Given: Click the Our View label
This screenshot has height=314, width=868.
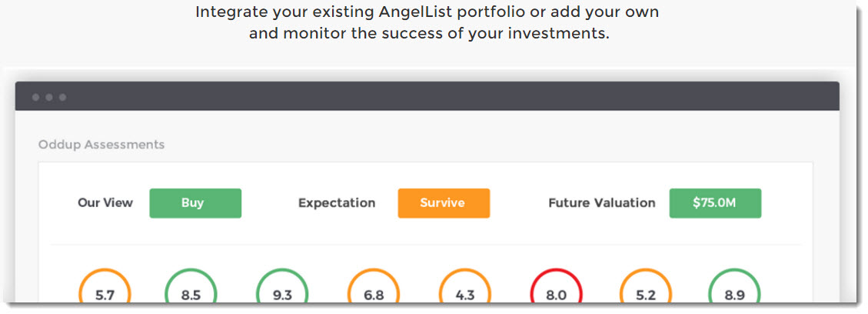Looking at the screenshot, I should tap(105, 203).
